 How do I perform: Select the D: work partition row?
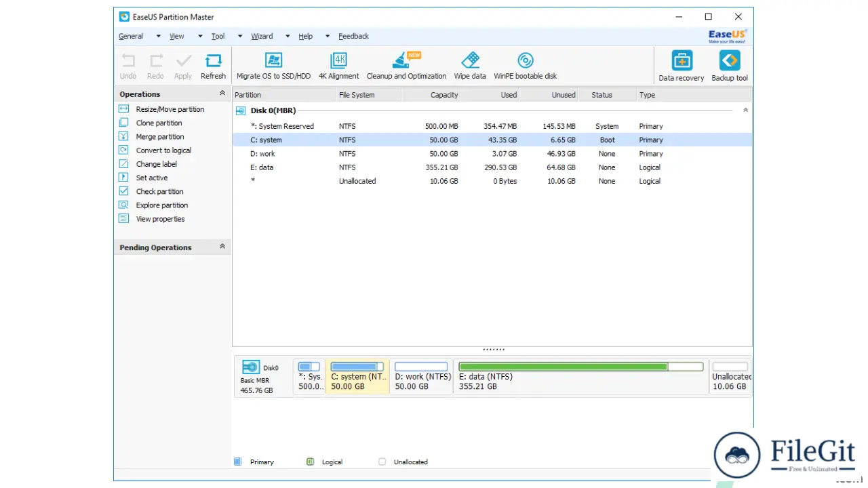point(492,154)
